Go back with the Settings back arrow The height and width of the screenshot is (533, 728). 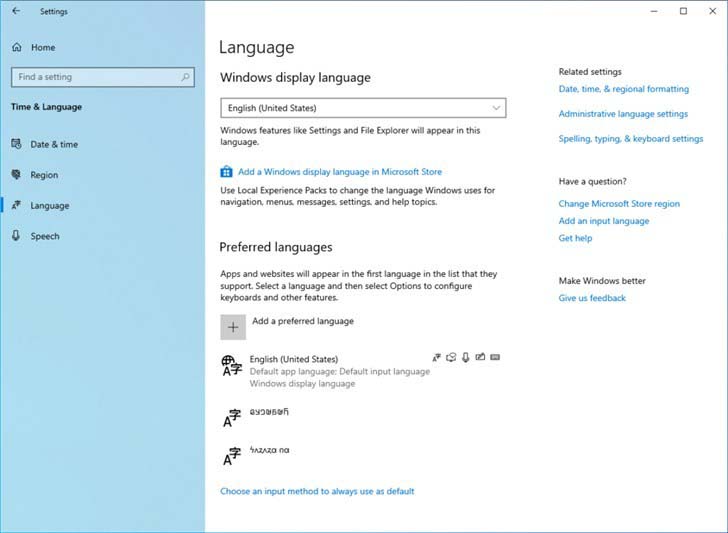(x=16, y=11)
